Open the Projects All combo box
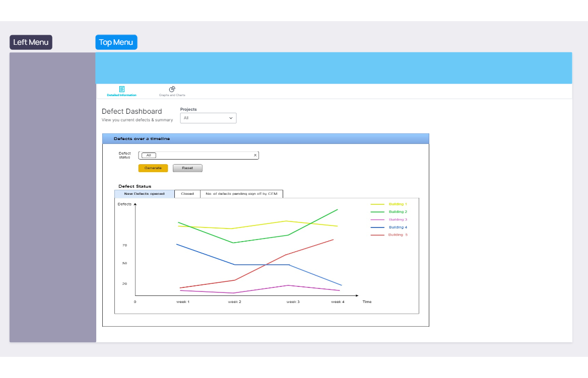Viewport: 588px width, 378px height. (x=208, y=118)
